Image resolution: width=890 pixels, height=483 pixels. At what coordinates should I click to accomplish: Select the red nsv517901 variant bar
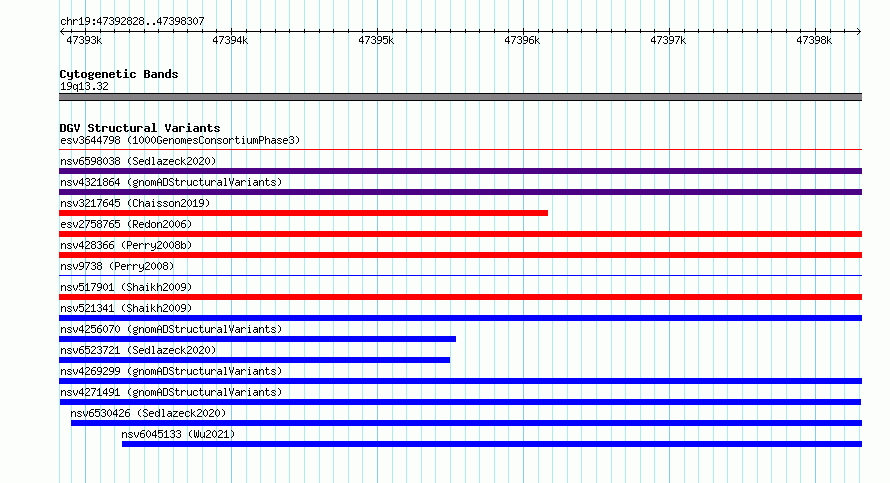(460, 297)
